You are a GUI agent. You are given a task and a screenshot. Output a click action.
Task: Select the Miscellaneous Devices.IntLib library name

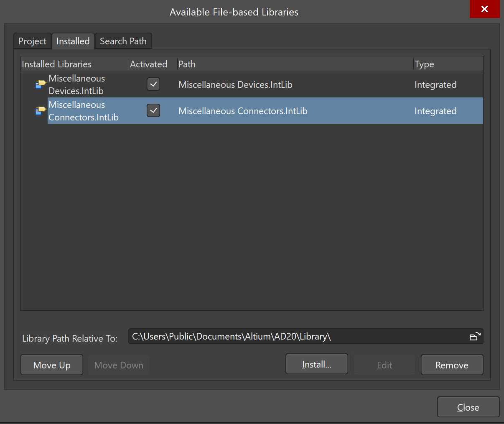(x=77, y=84)
